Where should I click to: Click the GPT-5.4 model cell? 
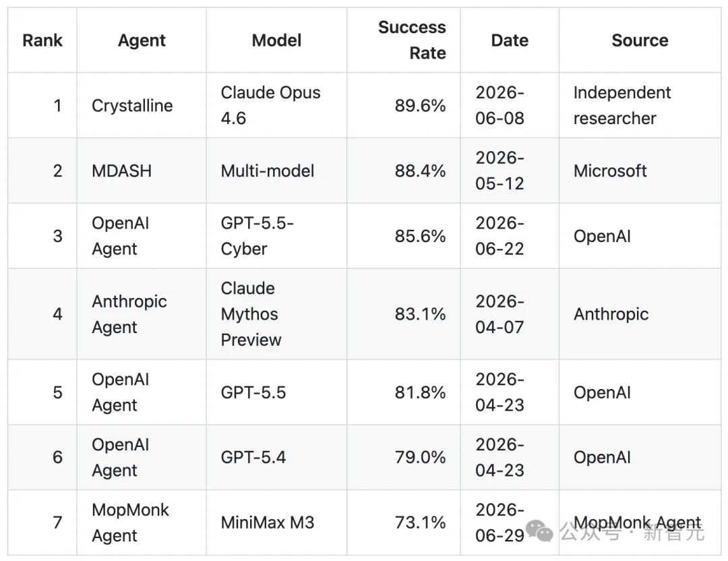pos(277,457)
